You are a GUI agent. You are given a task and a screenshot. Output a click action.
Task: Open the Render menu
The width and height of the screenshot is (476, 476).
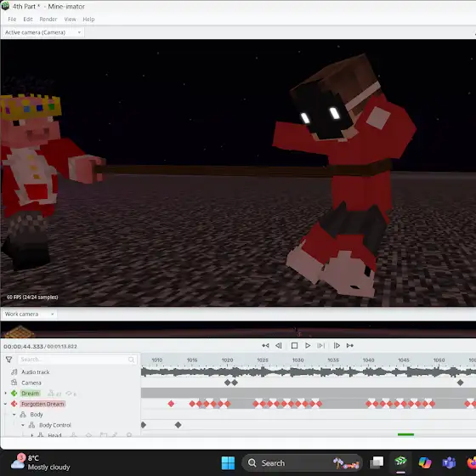coord(48,19)
